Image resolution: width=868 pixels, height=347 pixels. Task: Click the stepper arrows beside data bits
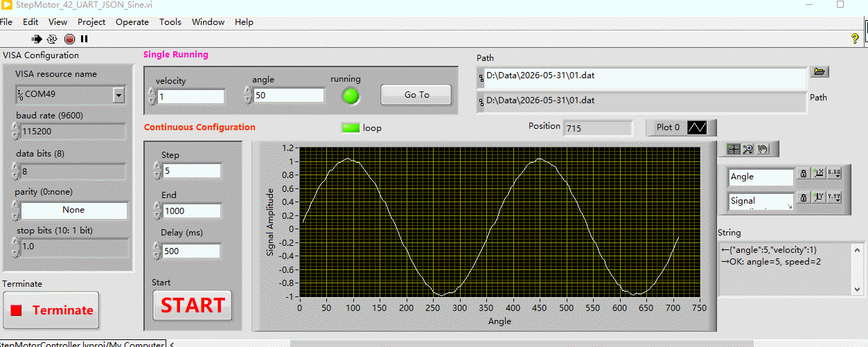click(x=15, y=171)
